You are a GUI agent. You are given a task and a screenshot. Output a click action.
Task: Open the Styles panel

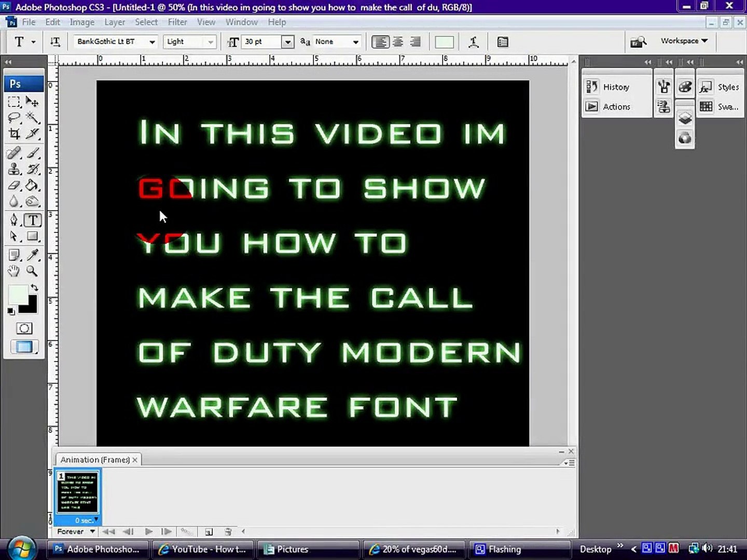point(721,87)
